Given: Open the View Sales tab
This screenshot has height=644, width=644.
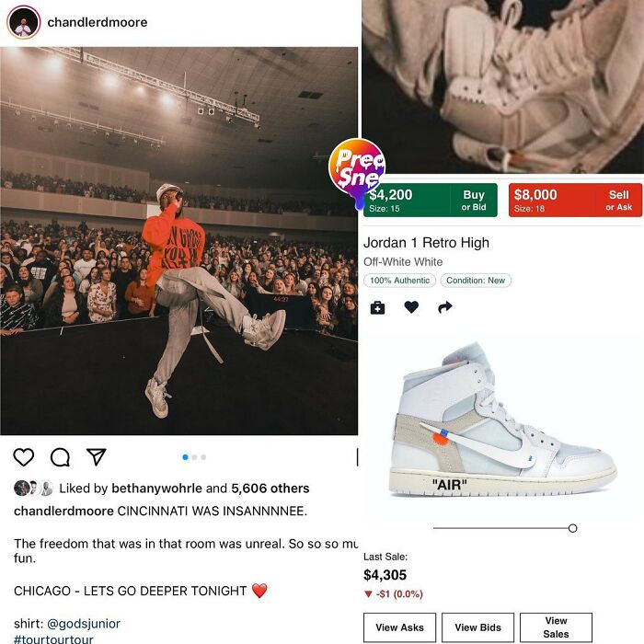Looking at the screenshot, I should pyautogui.click(x=556, y=627).
